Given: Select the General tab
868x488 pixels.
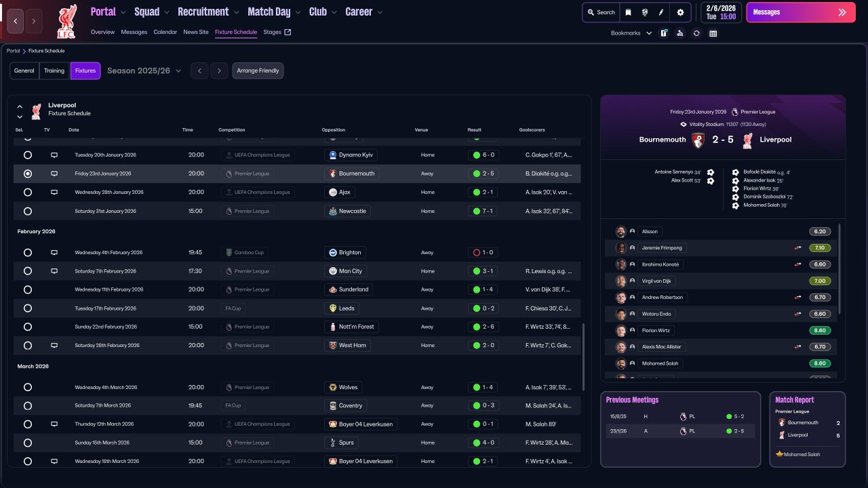Looking at the screenshot, I should [24, 70].
